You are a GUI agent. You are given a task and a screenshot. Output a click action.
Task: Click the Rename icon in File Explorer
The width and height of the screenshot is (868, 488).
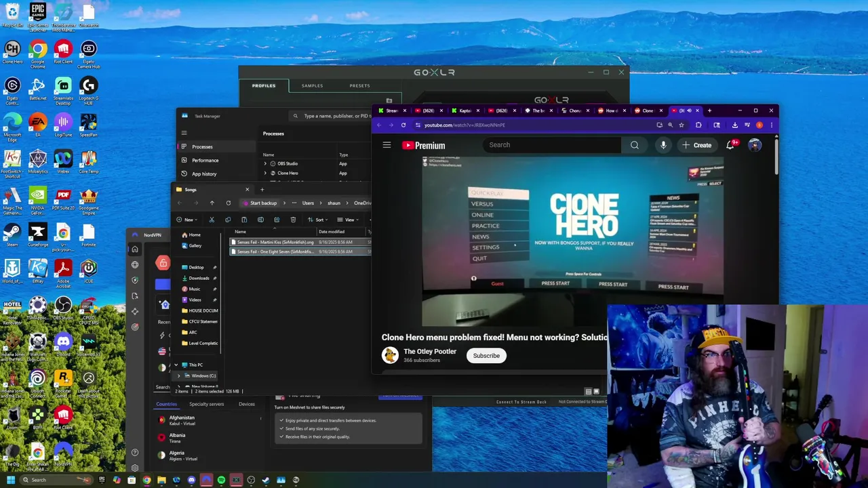coord(260,220)
